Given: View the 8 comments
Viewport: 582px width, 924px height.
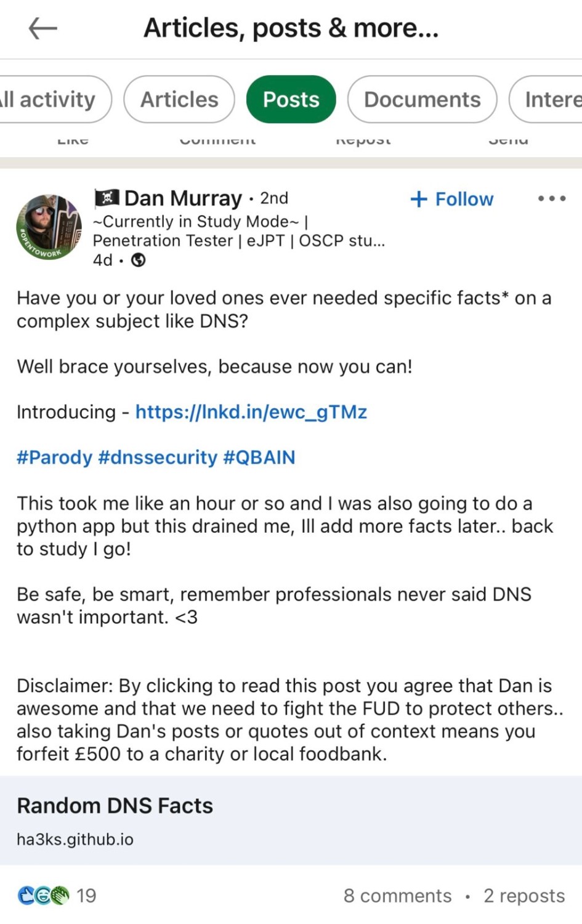Looking at the screenshot, I should (x=397, y=896).
